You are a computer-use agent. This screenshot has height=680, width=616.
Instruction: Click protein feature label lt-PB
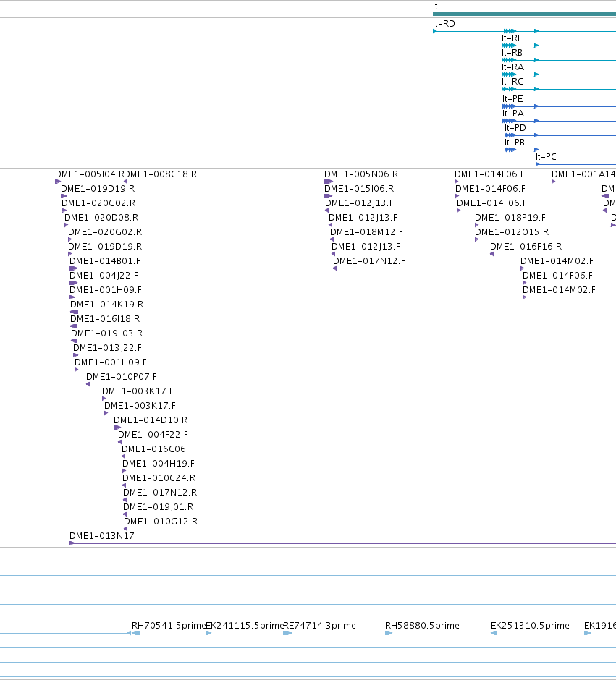coord(515,143)
